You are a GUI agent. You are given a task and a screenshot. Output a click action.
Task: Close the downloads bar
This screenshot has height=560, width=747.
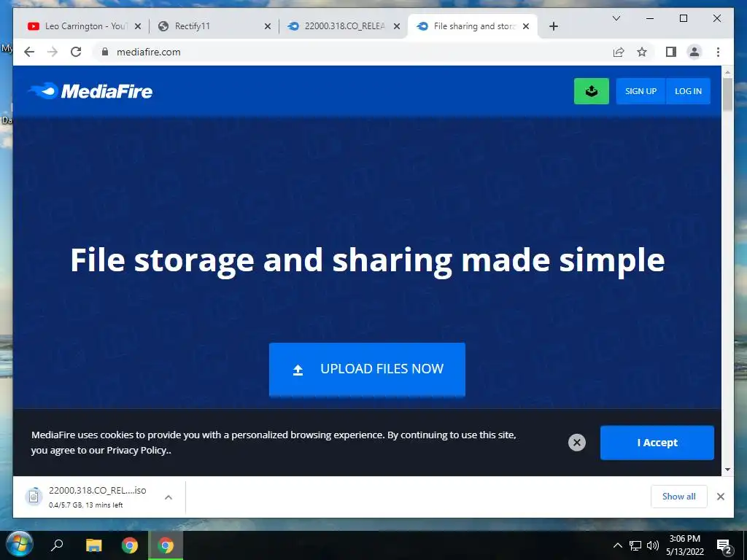point(720,497)
